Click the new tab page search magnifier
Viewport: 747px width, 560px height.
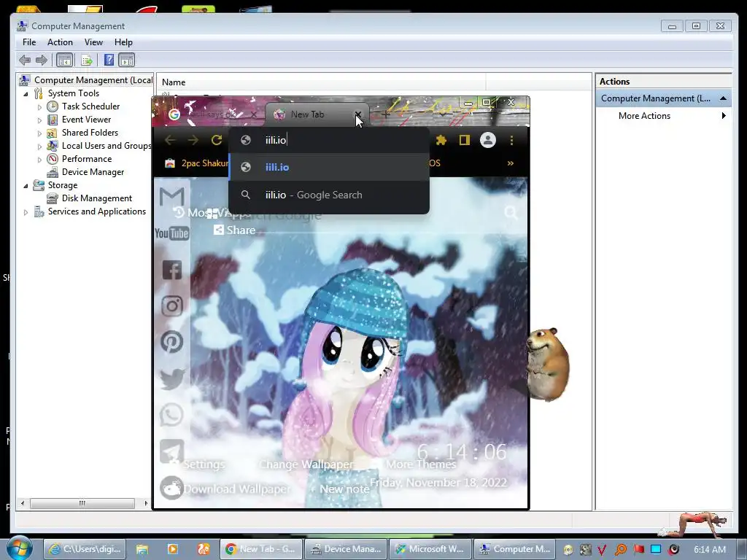click(511, 212)
